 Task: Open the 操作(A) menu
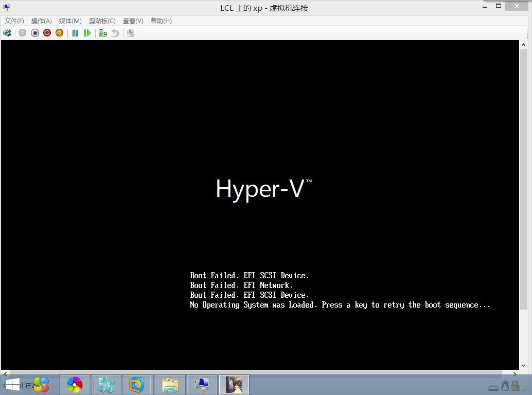pyautogui.click(x=41, y=21)
